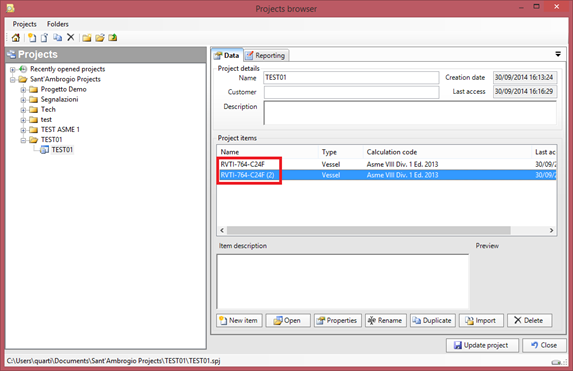Viewport: 573px width, 371px height.
Task: Open the Projects menu
Action: click(24, 24)
